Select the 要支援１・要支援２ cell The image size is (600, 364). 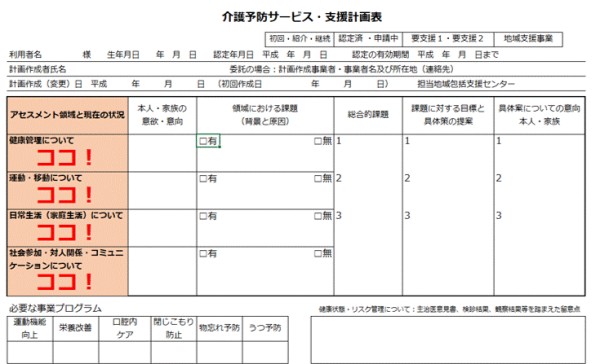(448, 39)
